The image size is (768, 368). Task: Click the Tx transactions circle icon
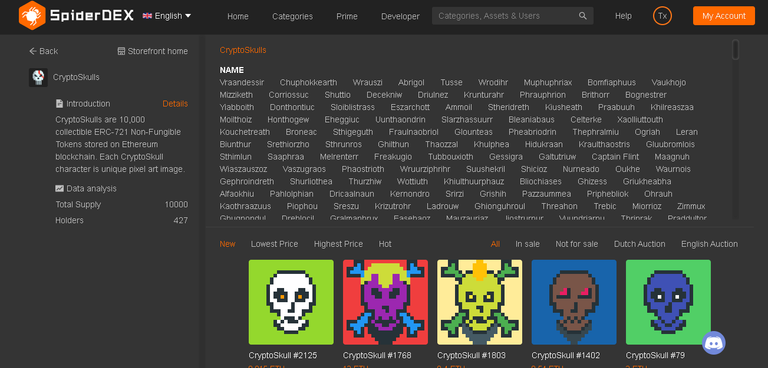point(662,16)
